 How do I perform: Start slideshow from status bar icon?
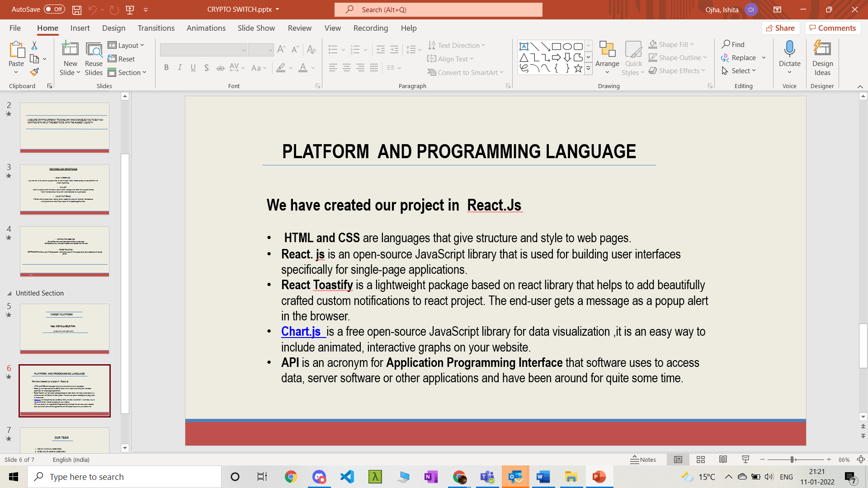click(745, 460)
